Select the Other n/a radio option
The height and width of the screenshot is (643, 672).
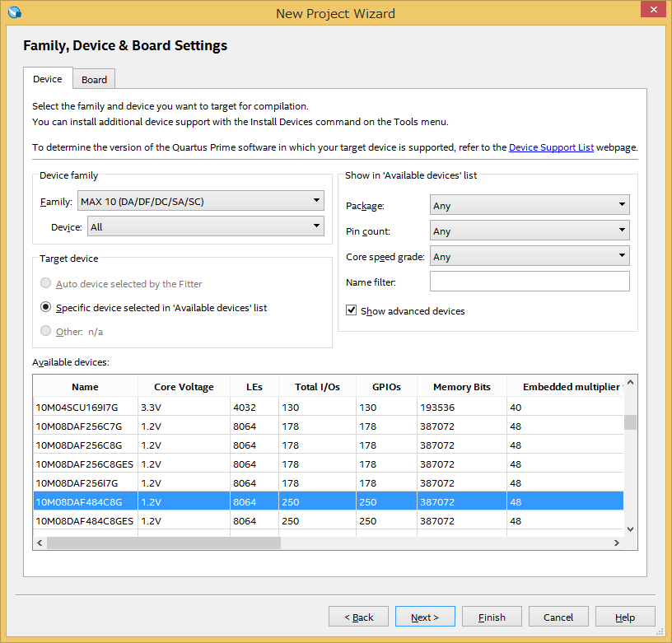point(45,331)
